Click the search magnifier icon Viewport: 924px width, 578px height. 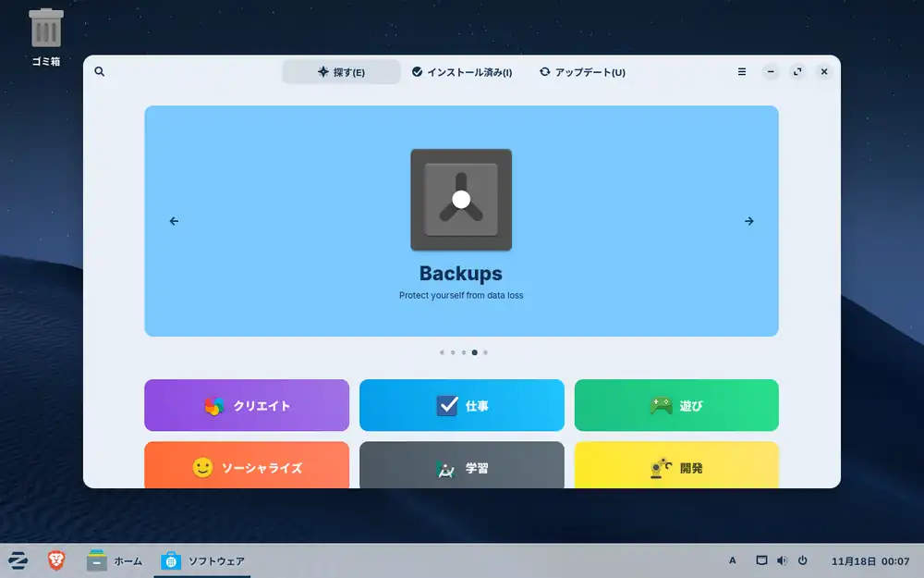(100, 72)
